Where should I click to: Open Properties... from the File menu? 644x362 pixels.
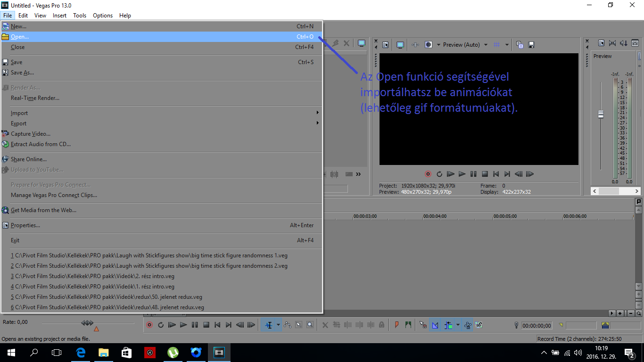pos(161,225)
